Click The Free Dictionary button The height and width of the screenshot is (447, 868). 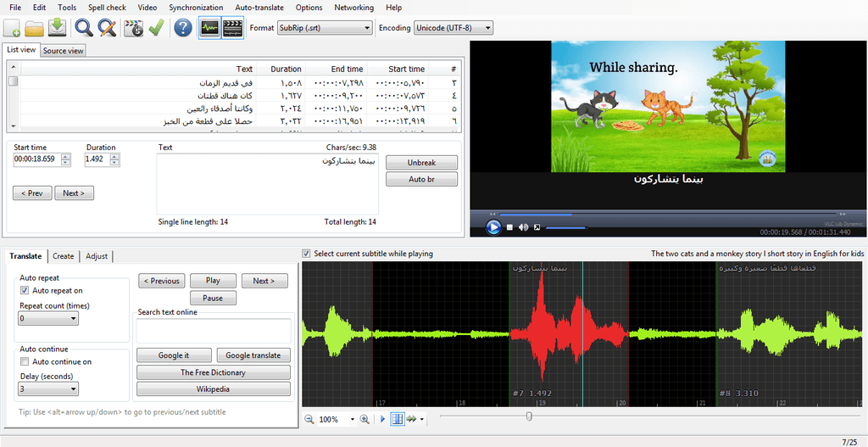213,372
